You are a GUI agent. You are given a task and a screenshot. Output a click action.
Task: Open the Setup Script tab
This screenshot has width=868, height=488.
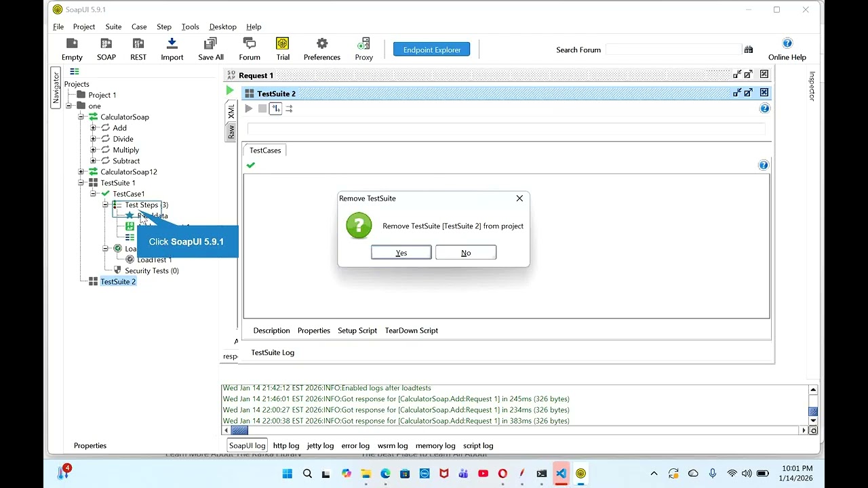click(357, 331)
